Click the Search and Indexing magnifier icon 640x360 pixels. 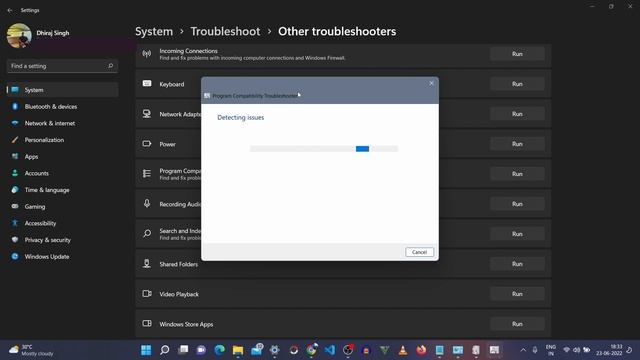[x=147, y=233]
